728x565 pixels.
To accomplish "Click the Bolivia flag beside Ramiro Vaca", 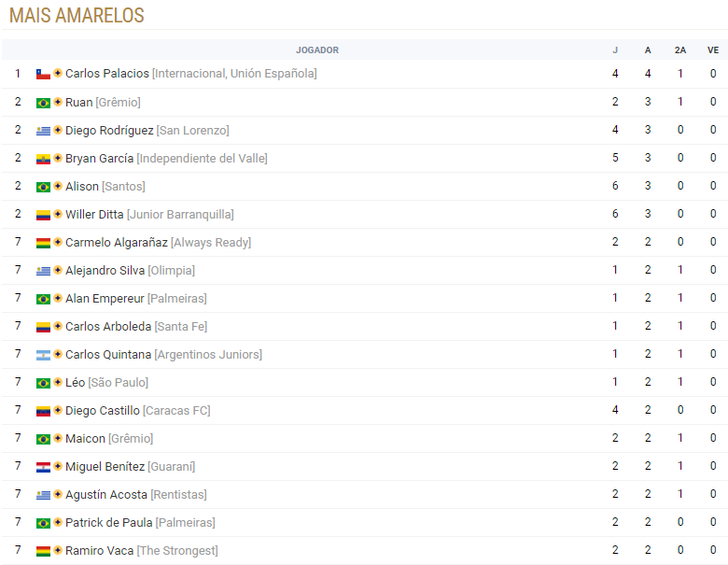I will (x=43, y=552).
